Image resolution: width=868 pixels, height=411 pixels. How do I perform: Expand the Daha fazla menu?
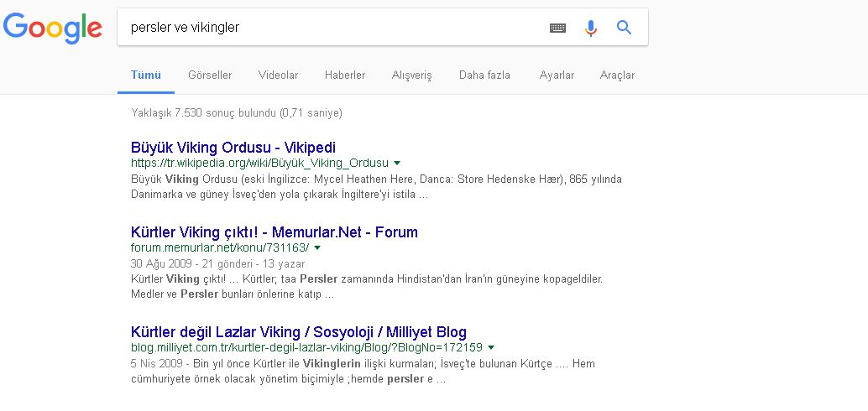[484, 75]
